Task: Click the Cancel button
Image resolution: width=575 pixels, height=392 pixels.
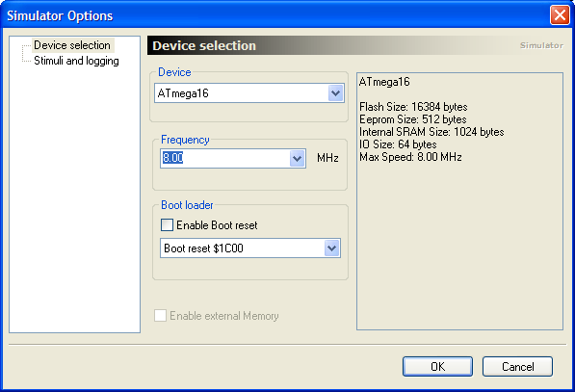Action: (517, 366)
